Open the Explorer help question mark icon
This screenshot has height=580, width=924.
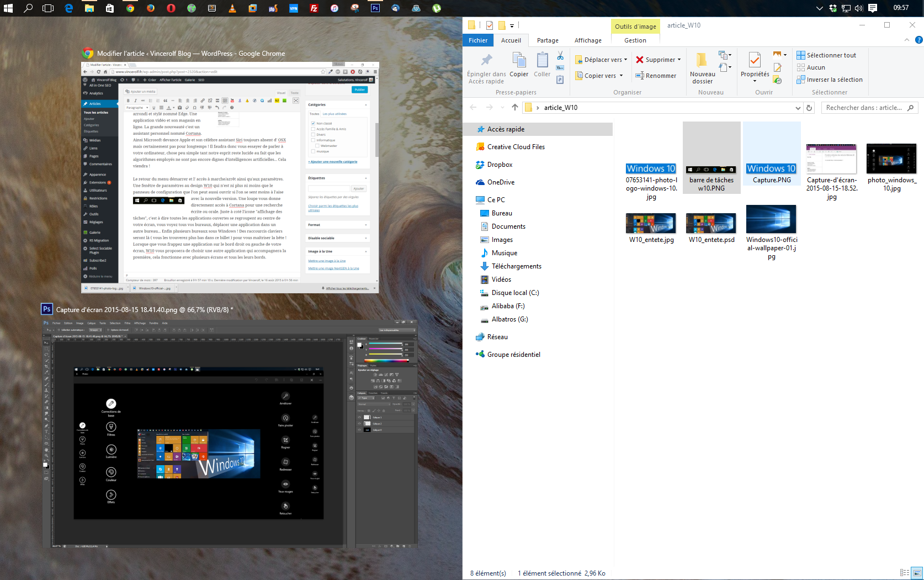point(918,40)
